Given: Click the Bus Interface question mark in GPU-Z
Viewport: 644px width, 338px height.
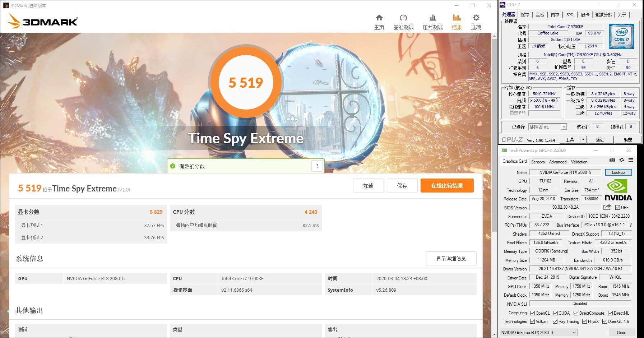Looking at the screenshot, I should coord(630,225).
